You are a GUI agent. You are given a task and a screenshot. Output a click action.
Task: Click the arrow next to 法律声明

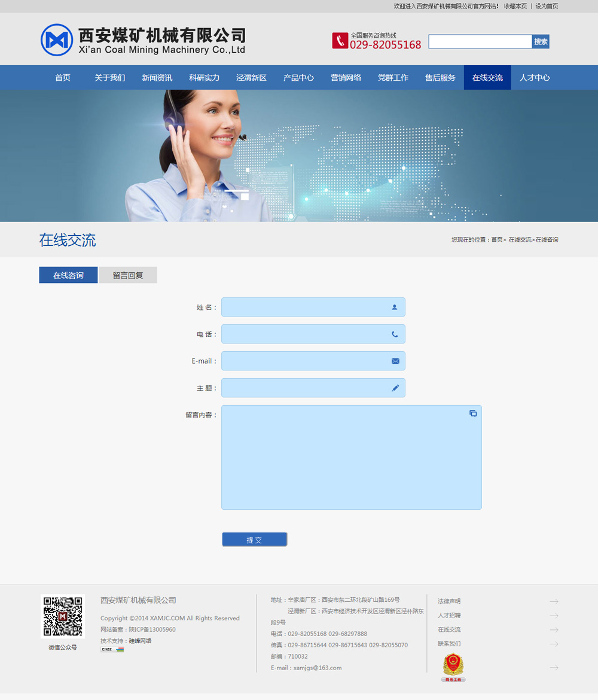[554, 601]
